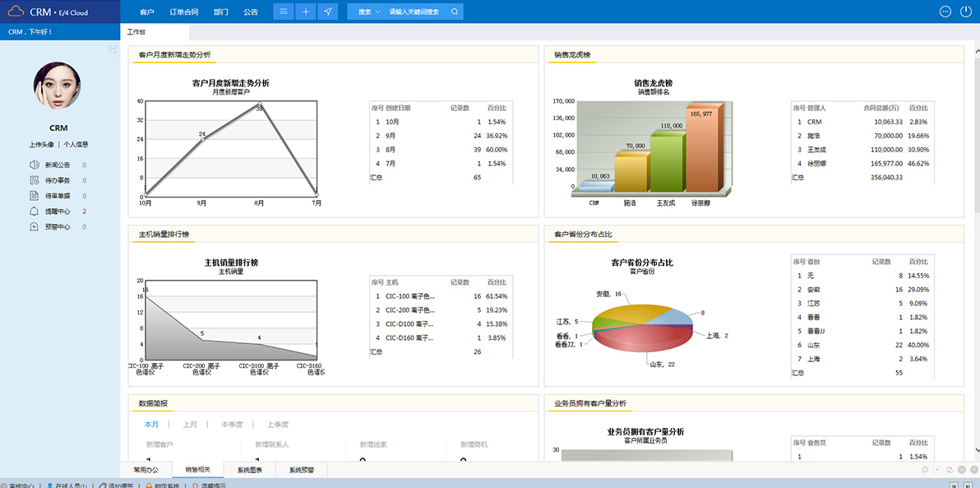980x488 pixels.
Task: Click the 添加便签 icon in the status bar
Action: click(104, 484)
